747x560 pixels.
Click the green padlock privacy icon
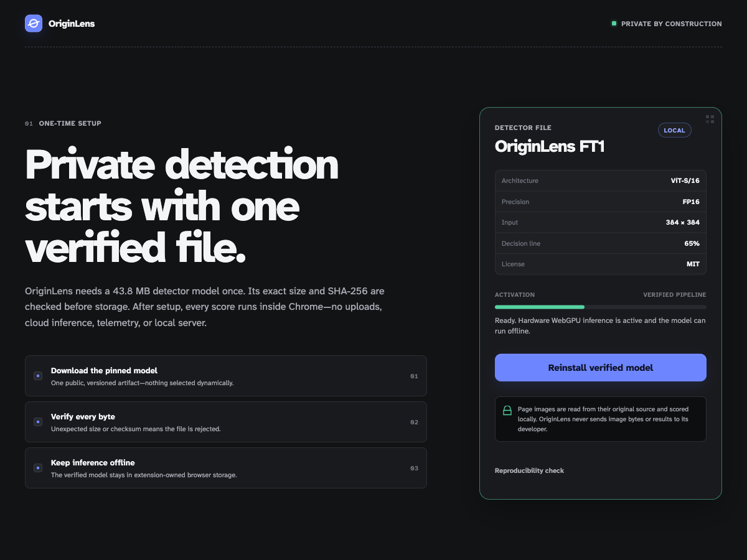(507, 411)
